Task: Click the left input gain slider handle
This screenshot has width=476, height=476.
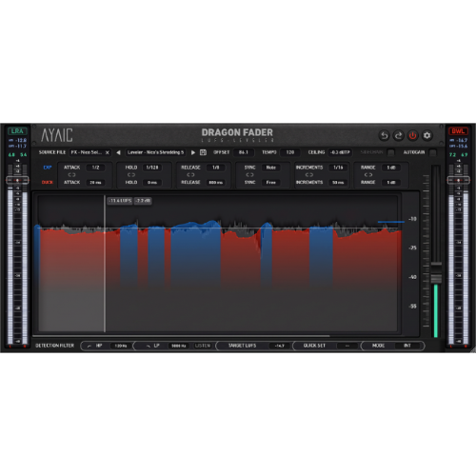Action: 17,180
